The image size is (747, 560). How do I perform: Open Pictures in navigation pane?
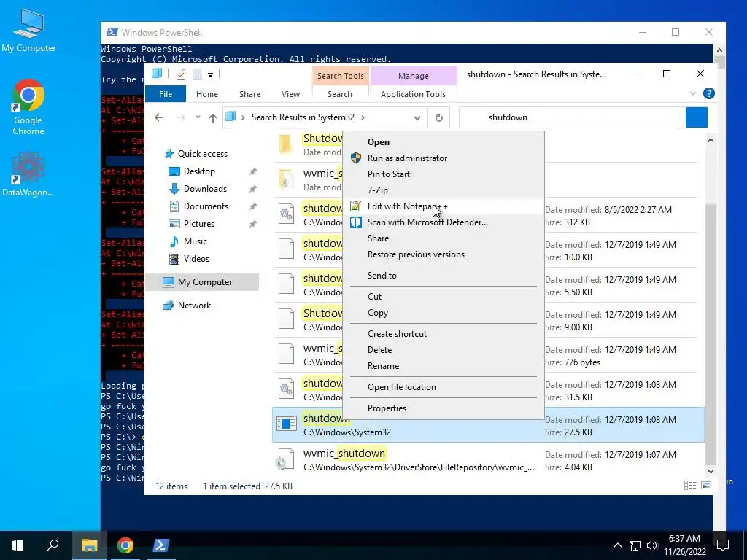(x=198, y=224)
